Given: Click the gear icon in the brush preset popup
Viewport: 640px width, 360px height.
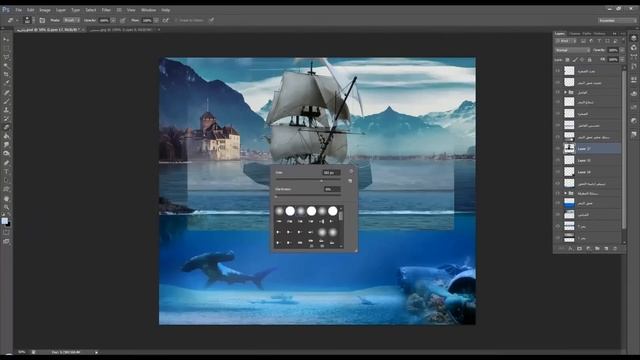Looking at the screenshot, I should click(x=351, y=171).
